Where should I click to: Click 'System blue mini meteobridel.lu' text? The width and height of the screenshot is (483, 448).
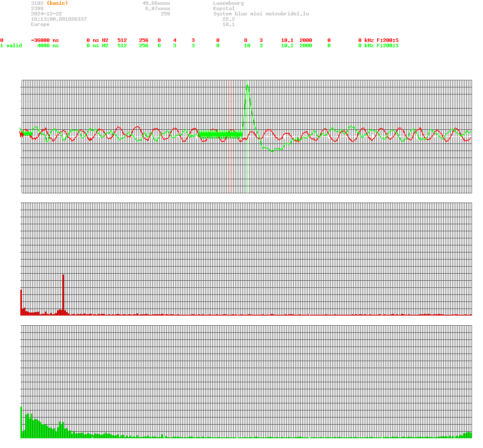point(261,14)
